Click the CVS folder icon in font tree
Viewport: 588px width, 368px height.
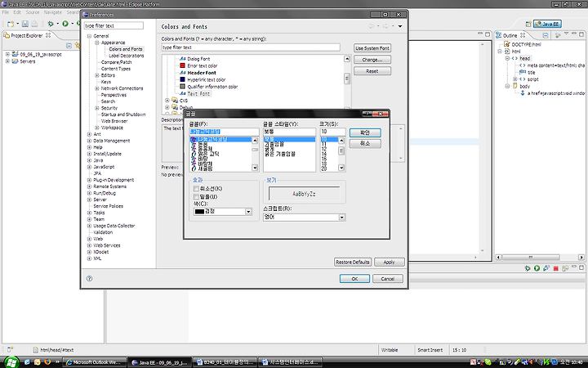click(x=175, y=101)
